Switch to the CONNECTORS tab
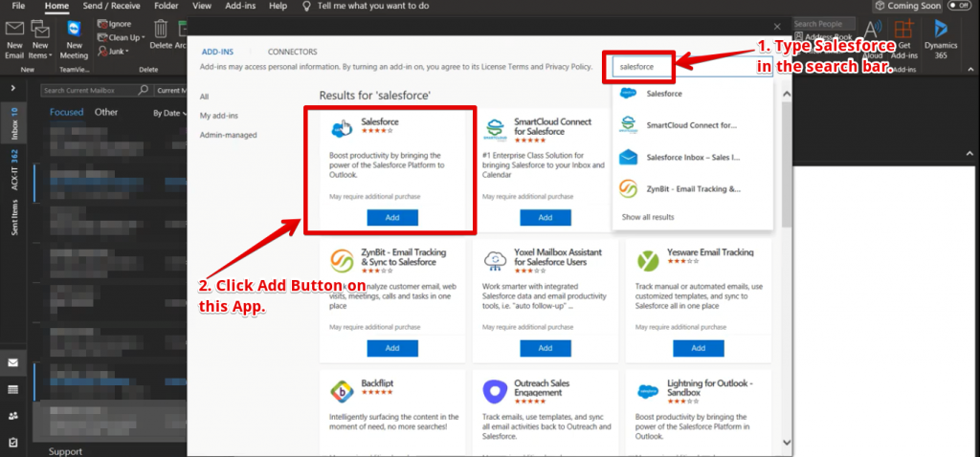Screen dimensions: 980x457 click(x=292, y=52)
